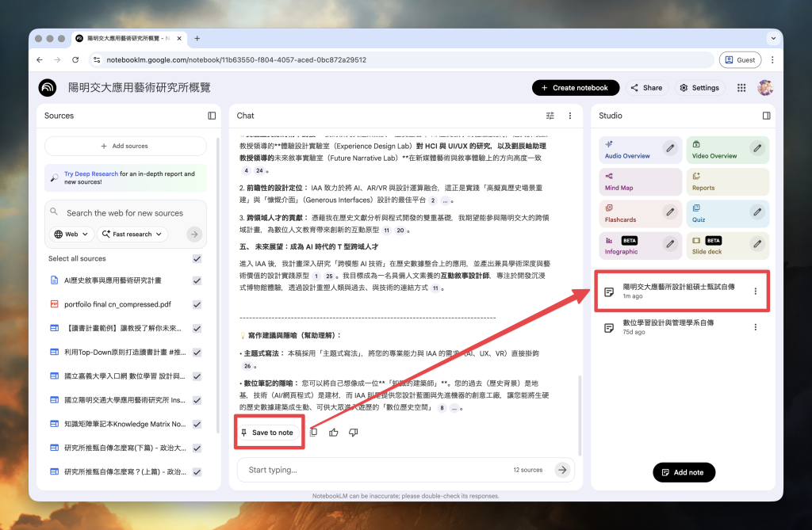Viewport: 812px width, 530px height.
Task: Open the three-dot menu on 數位學習設計與管理學系自傳
Action: (x=755, y=328)
